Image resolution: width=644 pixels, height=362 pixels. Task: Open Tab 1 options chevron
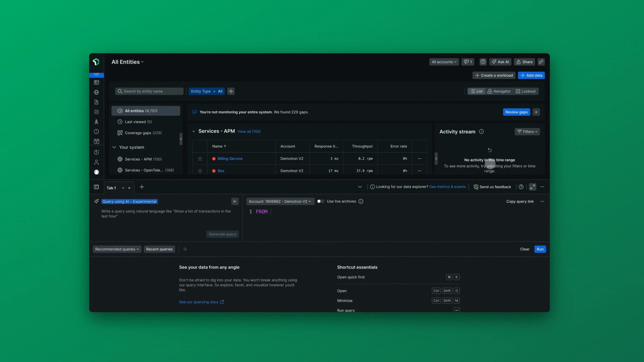click(123, 188)
